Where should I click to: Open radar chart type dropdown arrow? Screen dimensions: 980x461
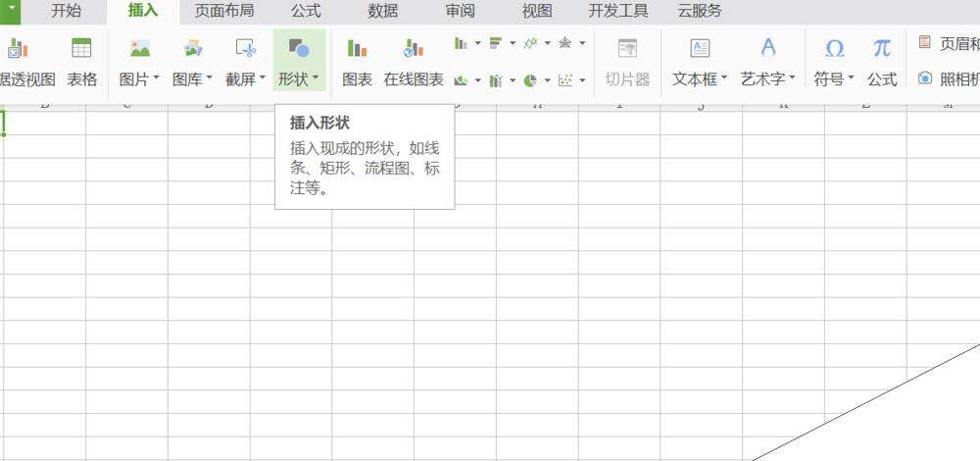point(582,43)
